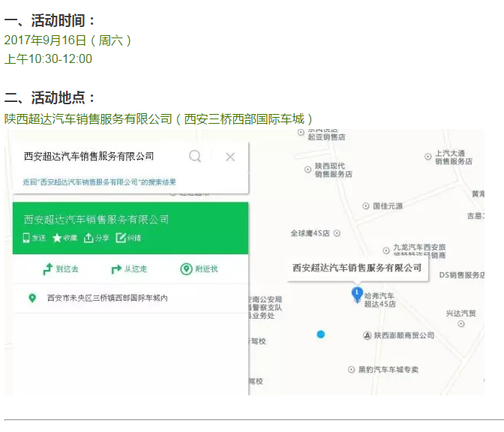
Task: Click the 纠错 edit icon
Action: click(x=121, y=238)
